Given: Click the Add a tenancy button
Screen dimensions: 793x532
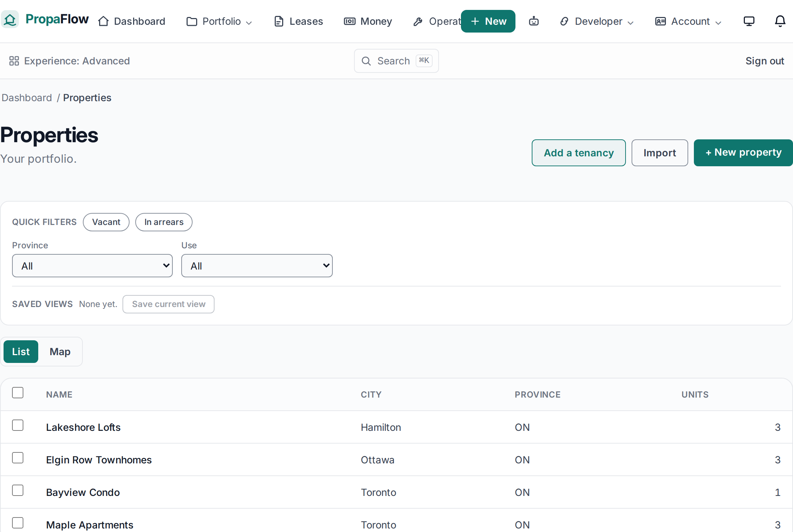Looking at the screenshot, I should coord(579,153).
